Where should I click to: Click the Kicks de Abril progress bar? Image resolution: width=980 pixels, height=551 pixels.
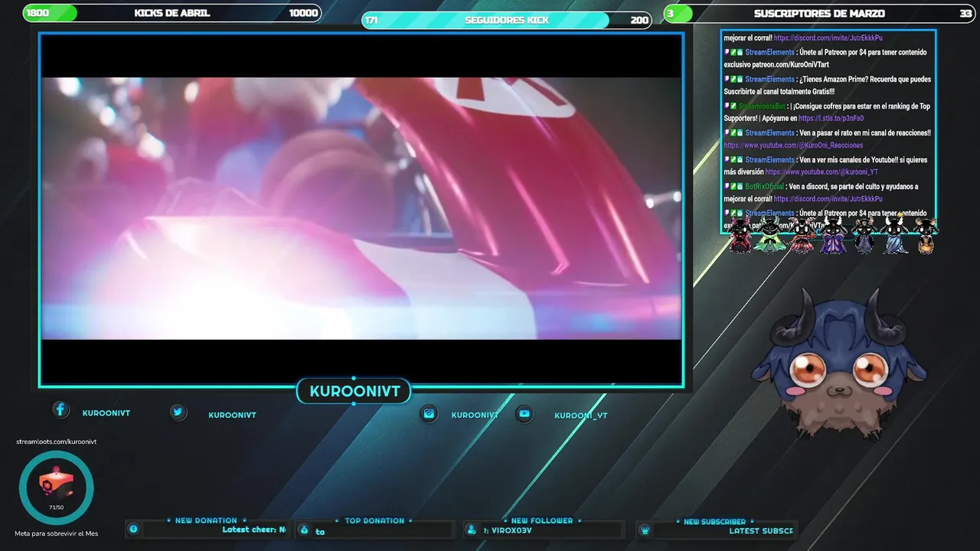tap(172, 13)
